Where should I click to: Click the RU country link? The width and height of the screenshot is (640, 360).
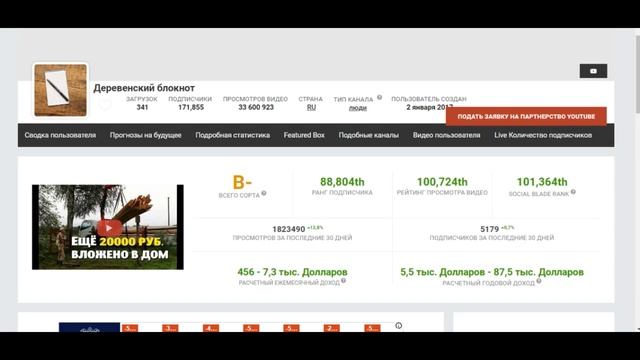pyautogui.click(x=311, y=107)
